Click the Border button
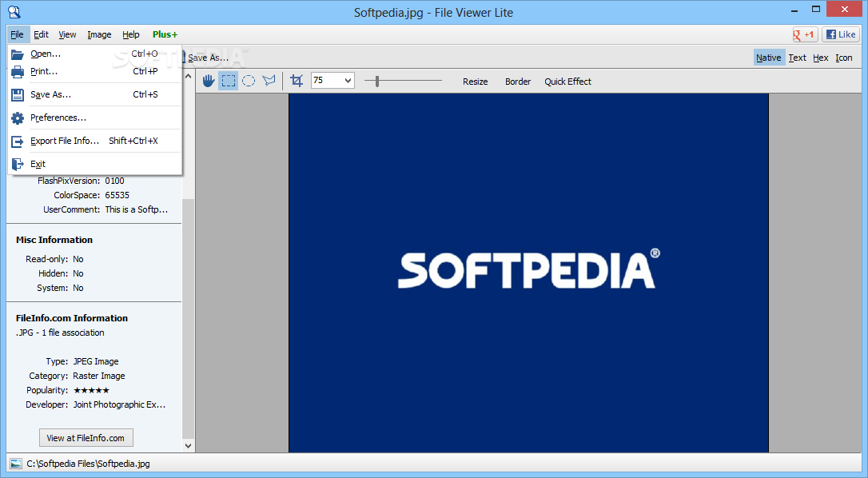Viewport: 868px width, 478px height. pos(518,82)
